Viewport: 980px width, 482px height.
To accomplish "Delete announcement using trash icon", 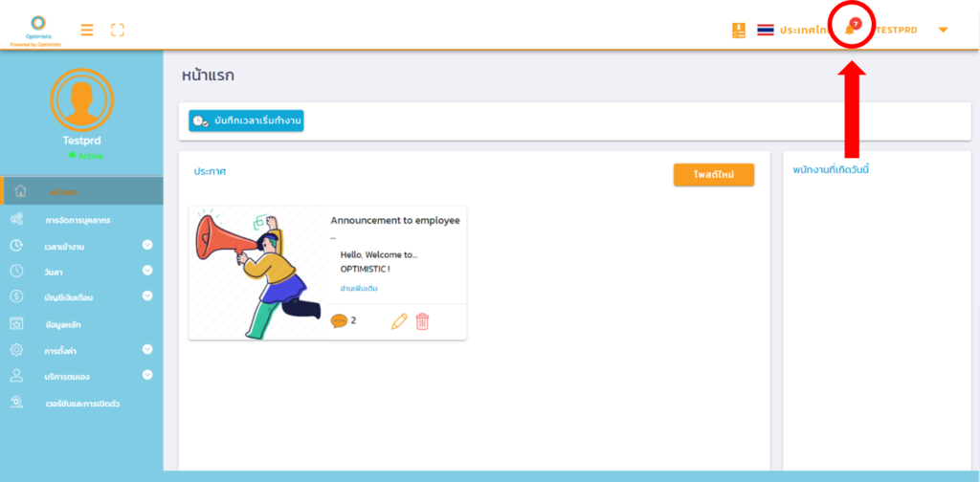I will coord(422,321).
